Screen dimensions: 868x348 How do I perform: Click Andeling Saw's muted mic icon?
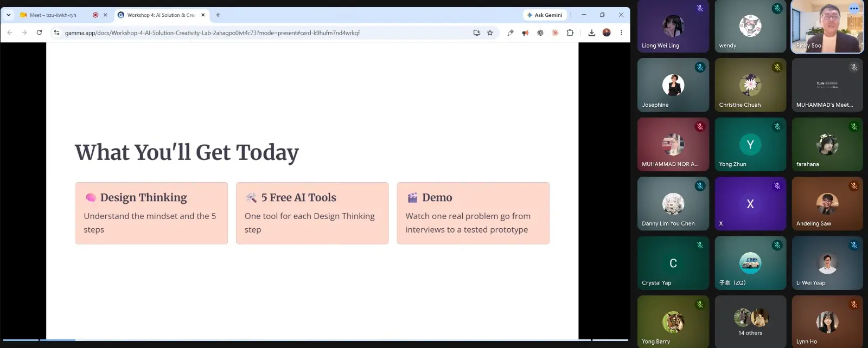click(x=854, y=186)
